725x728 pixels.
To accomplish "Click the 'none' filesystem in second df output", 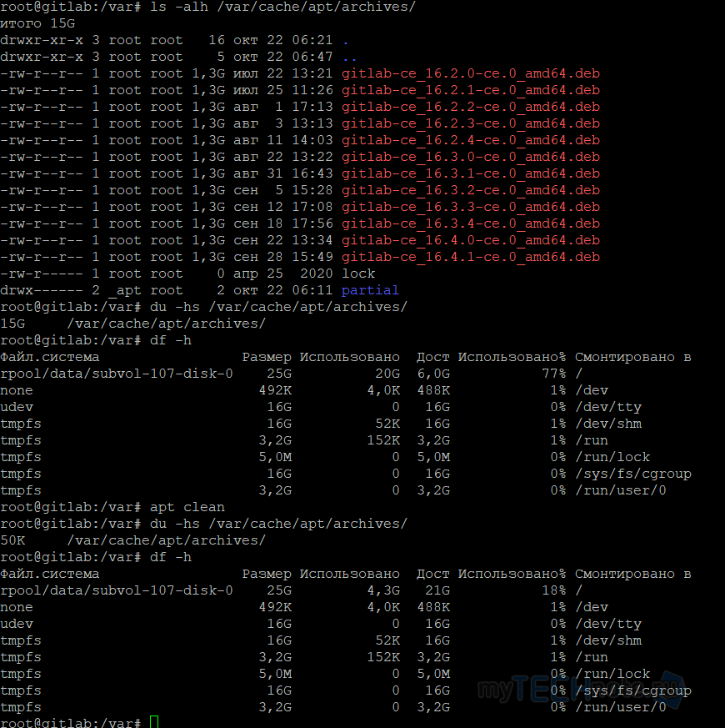I will click(17, 607).
